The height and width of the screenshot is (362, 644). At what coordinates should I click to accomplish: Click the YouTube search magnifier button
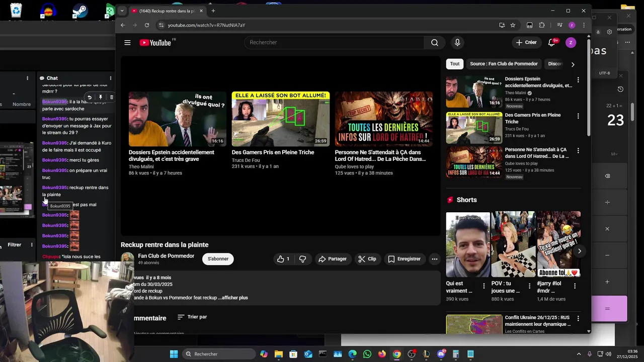coord(435,43)
